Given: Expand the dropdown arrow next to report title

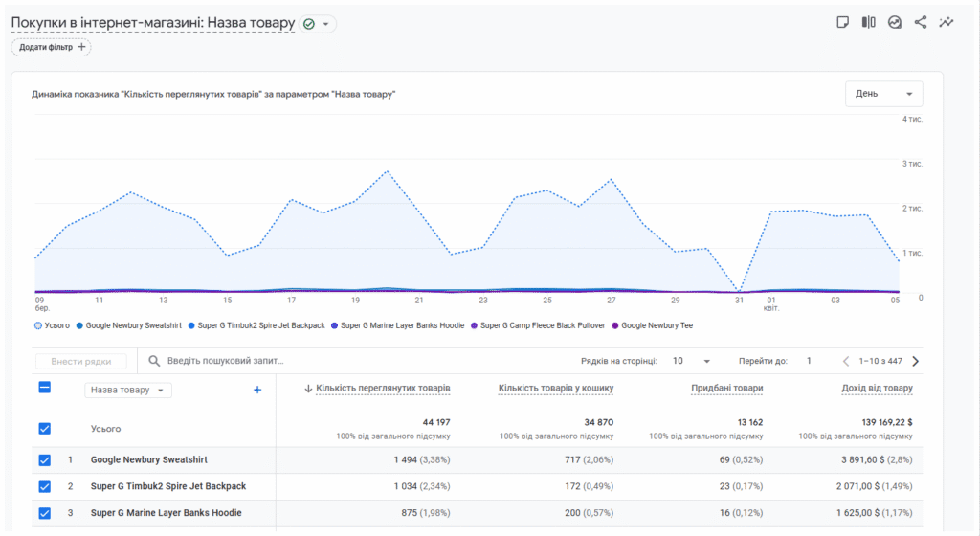Looking at the screenshot, I should click(325, 24).
